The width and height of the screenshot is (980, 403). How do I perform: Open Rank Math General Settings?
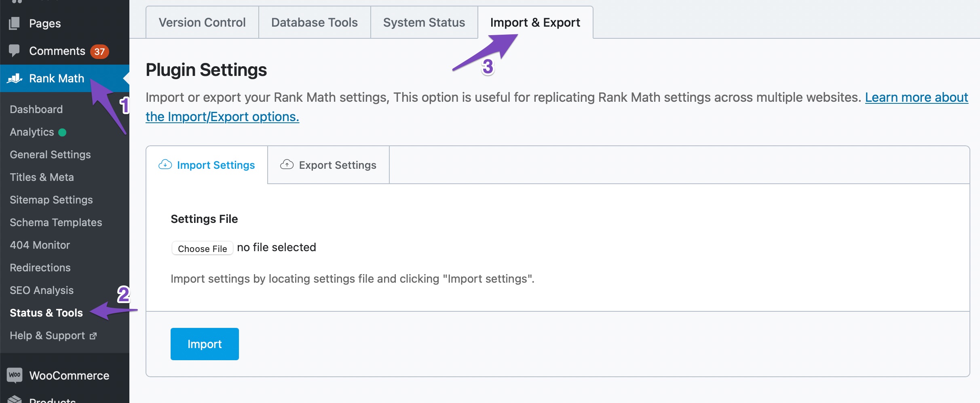50,155
